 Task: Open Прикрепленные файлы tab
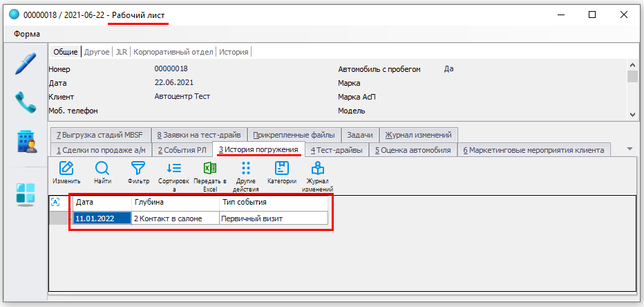[294, 135]
